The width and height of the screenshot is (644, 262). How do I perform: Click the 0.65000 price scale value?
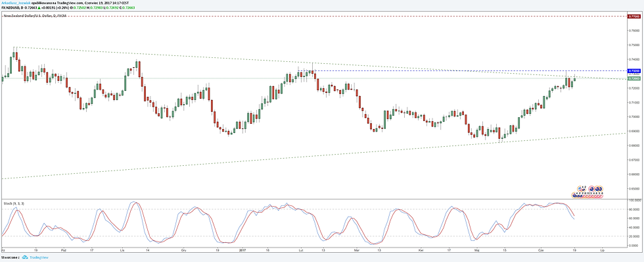(633, 189)
